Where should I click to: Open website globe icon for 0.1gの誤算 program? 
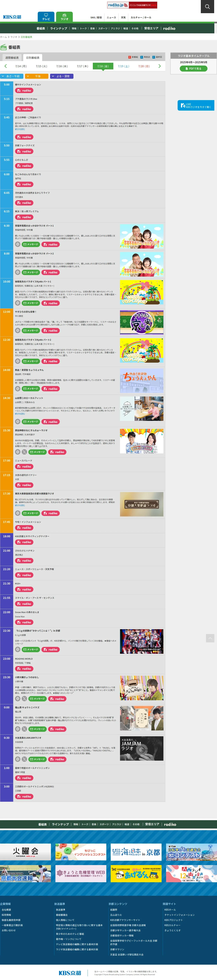(x=18, y=649)
